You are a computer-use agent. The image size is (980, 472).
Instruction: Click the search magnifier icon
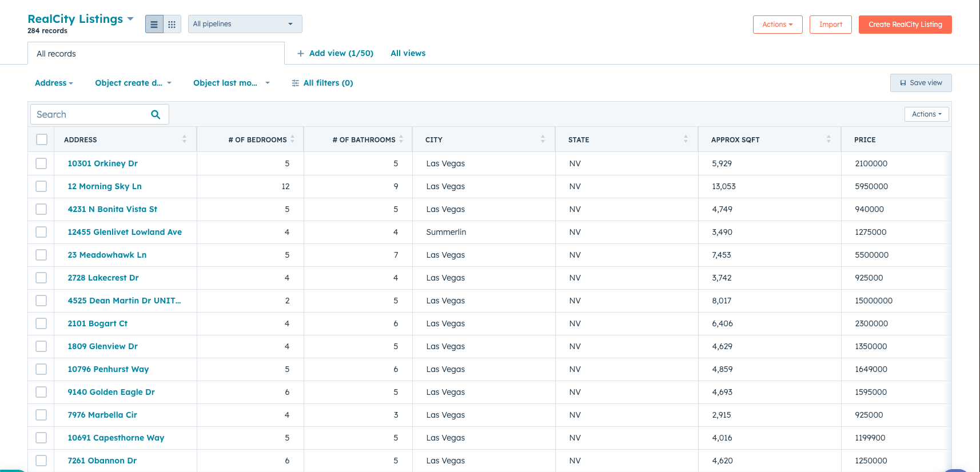[156, 114]
